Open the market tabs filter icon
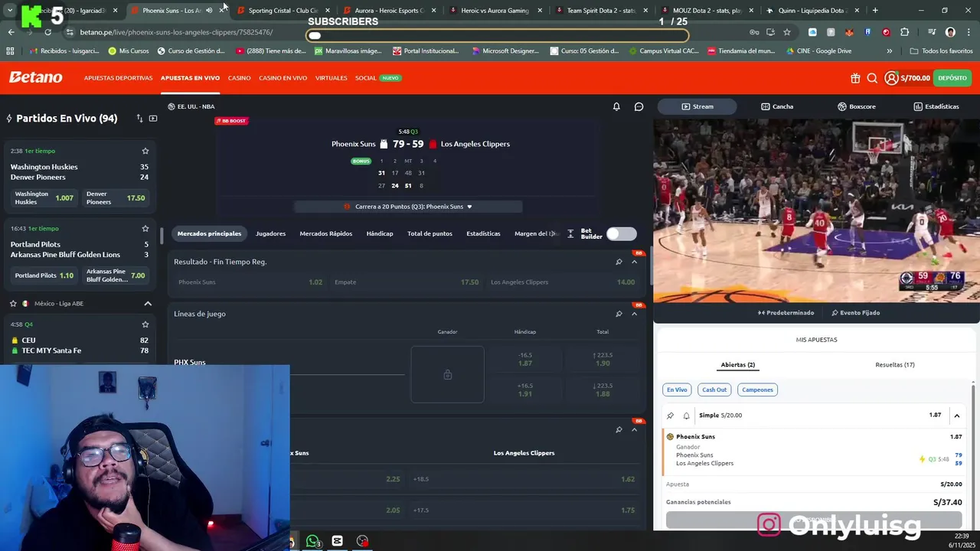Viewport: 980px width, 551px height. 570,233
